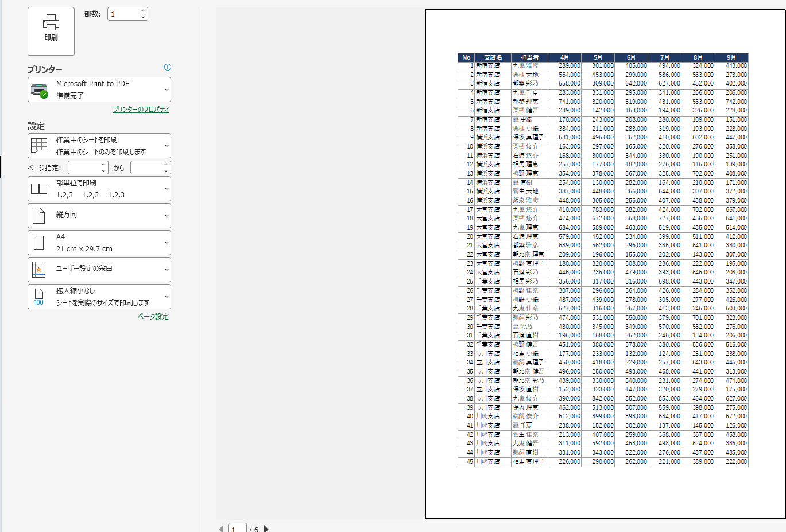Click the 21 cm x 29.7 cm text
Viewport: 786px width, 532px height.
point(84,249)
